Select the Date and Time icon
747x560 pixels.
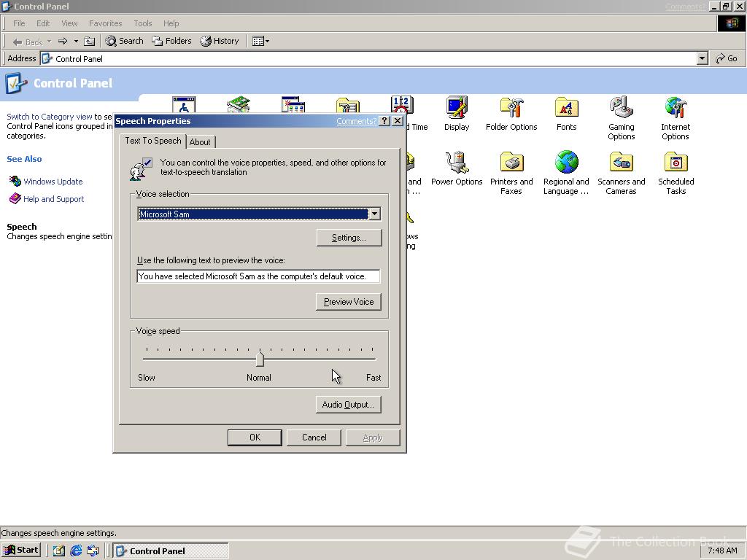point(402,105)
